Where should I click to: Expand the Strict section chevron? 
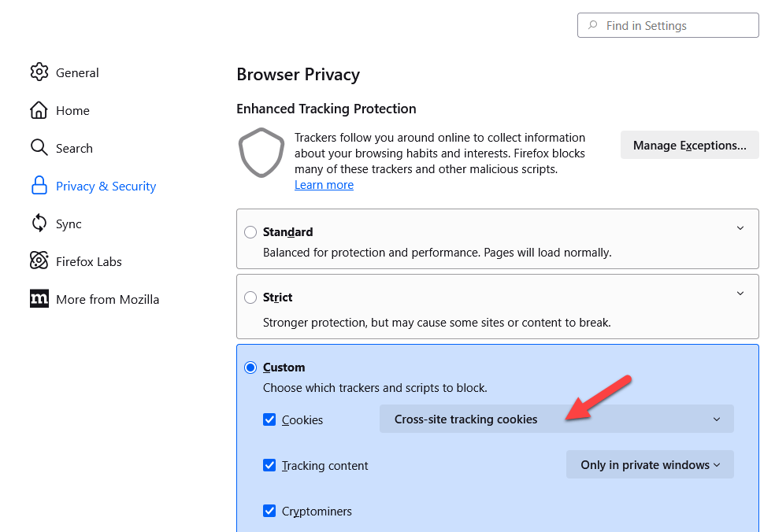740,294
